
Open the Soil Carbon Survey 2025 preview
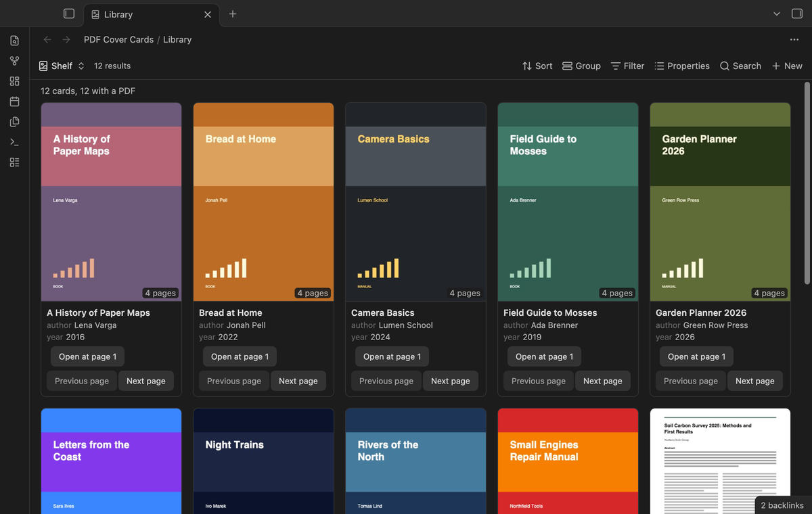(720, 461)
